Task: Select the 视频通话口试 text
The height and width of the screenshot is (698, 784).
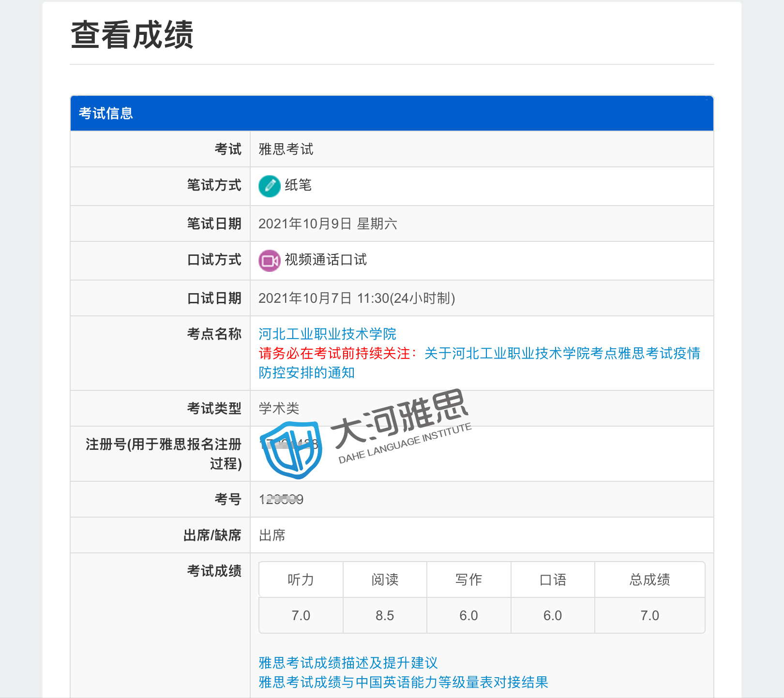Action: click(326, 260)
